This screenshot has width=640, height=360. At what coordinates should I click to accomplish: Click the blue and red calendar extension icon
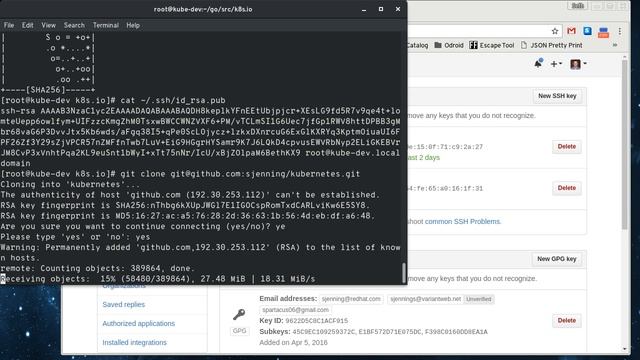pyautogui.click(x=603, y=32)
